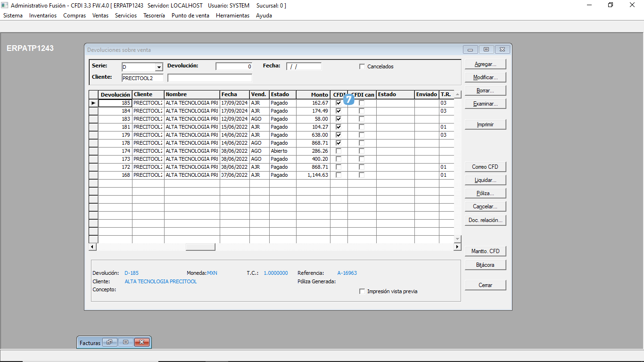Open the Servicios menu

click(126, 16)
